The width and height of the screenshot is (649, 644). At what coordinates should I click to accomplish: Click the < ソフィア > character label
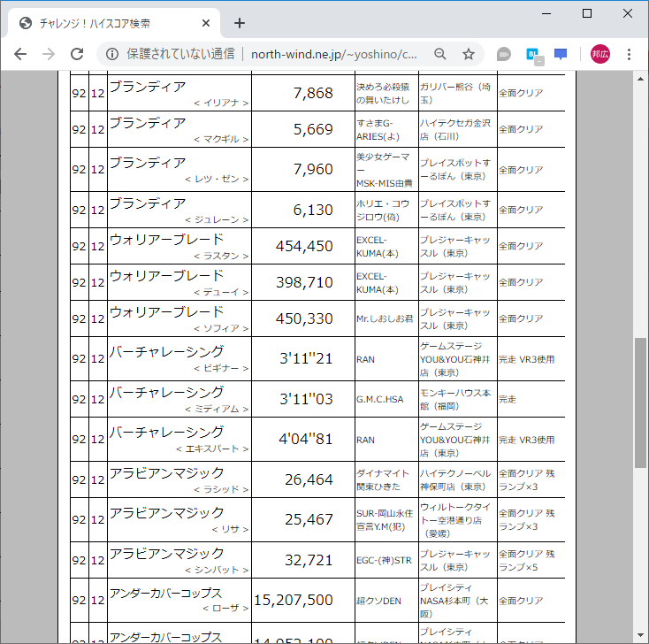[x=221, y=328]
